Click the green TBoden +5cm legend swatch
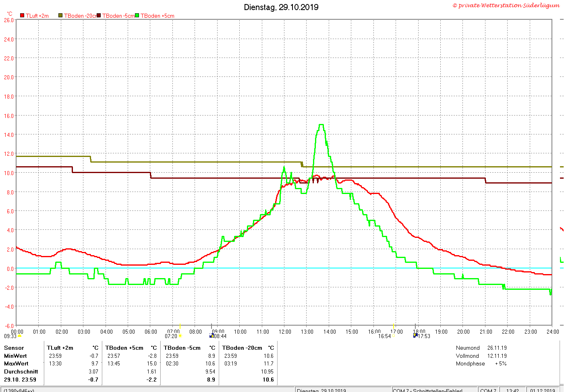 (137, 16)
